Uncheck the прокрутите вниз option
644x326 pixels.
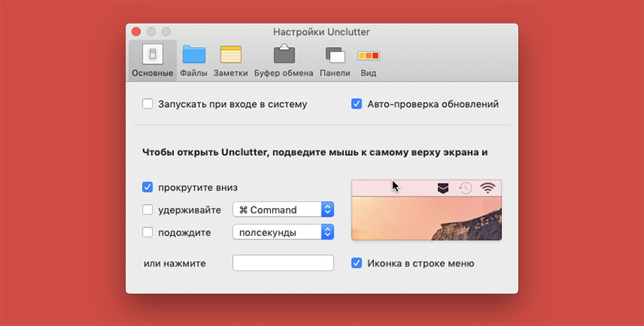[x=147, y=187]
